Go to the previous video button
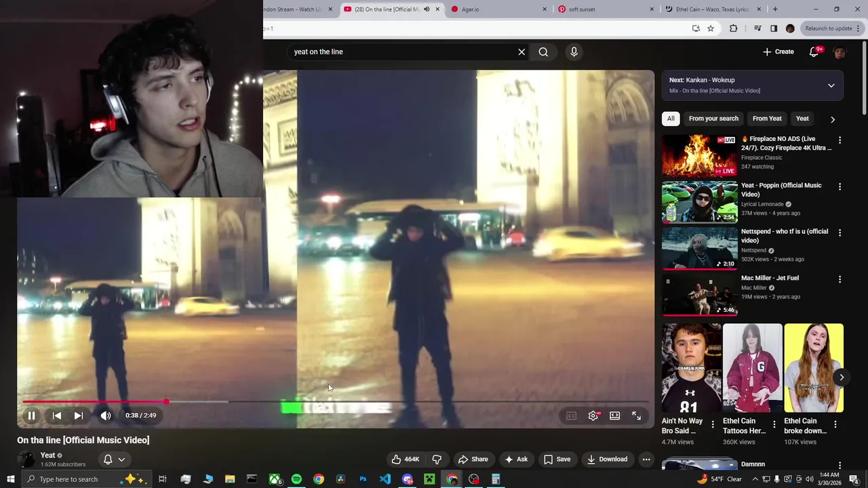 coord(57,415)
